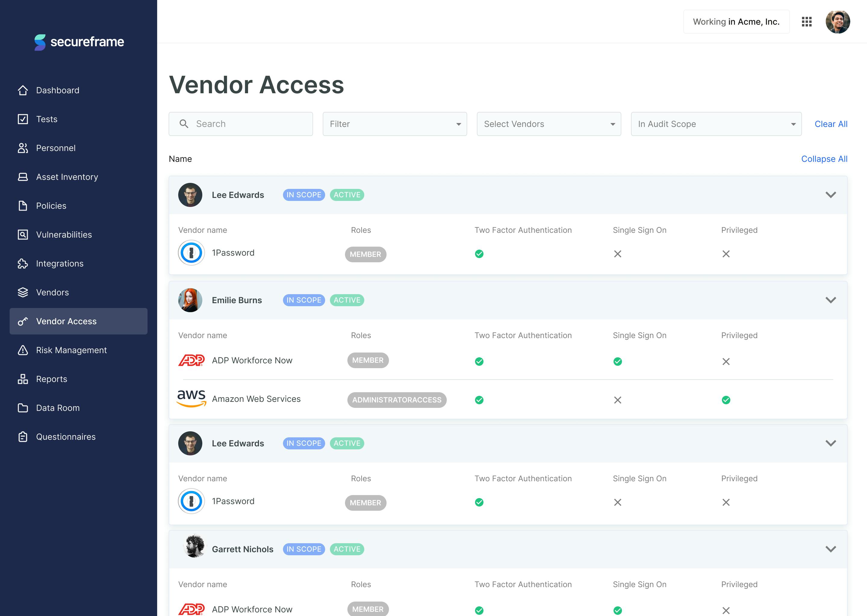Collapse Garrett Nichols section chevron
The height and width of the screenshot is (616, 867).
tap(831, 549)
